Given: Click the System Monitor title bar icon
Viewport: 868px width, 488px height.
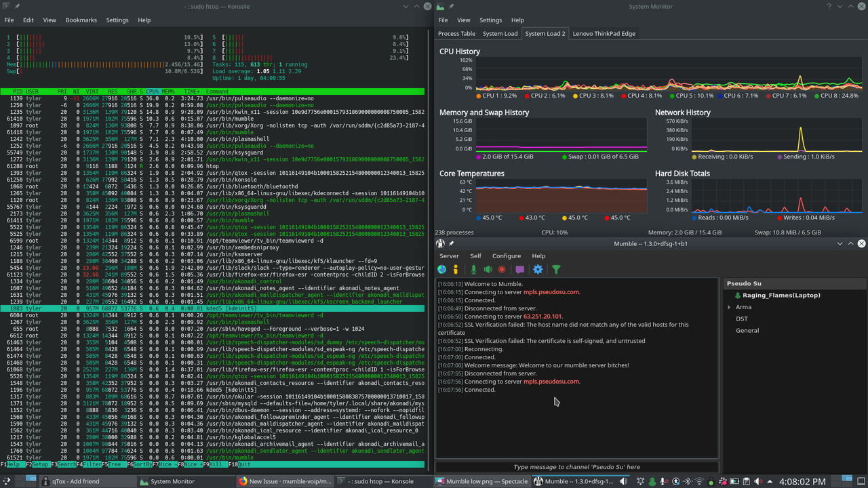Looking at the screenshot, I should pyautogui.click(x=441, y=7).
